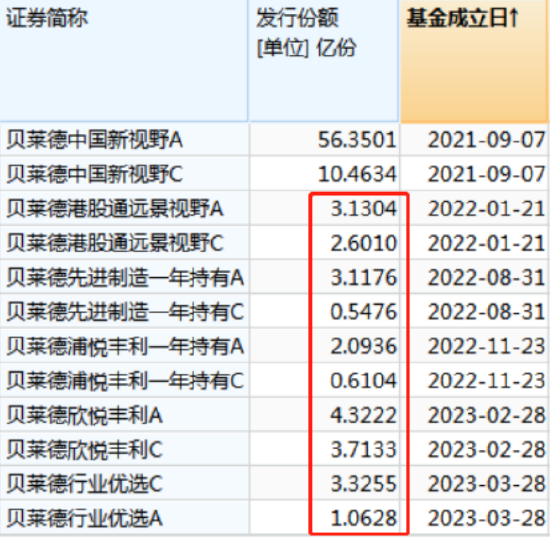Click date 2023-02-28 in 贝莱德欣悦丰利A row
Viewport: 550px width, 540px height.
pyautogui.click(x=487, y=415)
